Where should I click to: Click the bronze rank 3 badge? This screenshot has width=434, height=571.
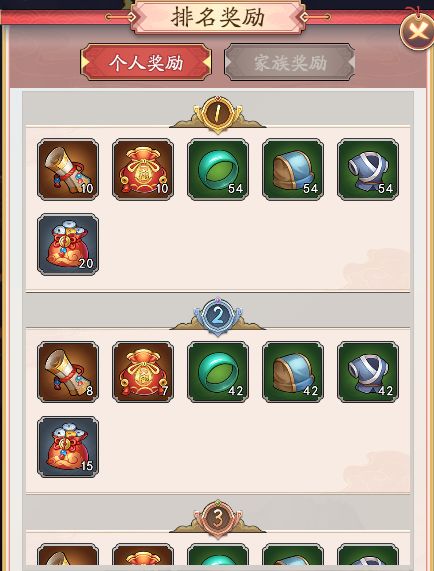(x=218, y=519)
